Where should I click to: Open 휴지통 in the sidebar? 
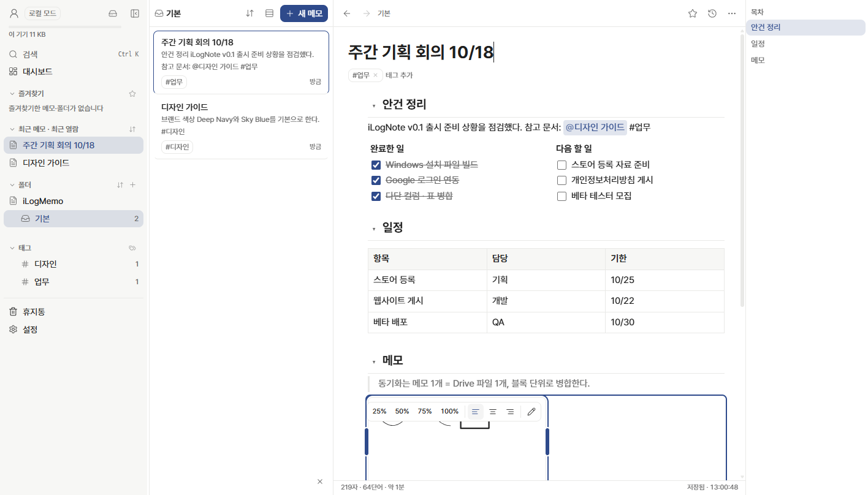click(74, 312)
